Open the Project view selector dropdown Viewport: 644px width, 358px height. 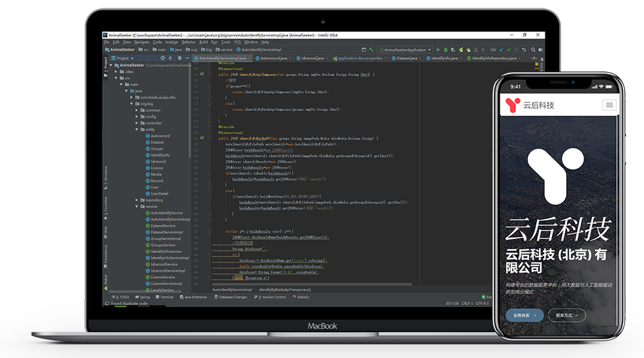click(123, 59)
